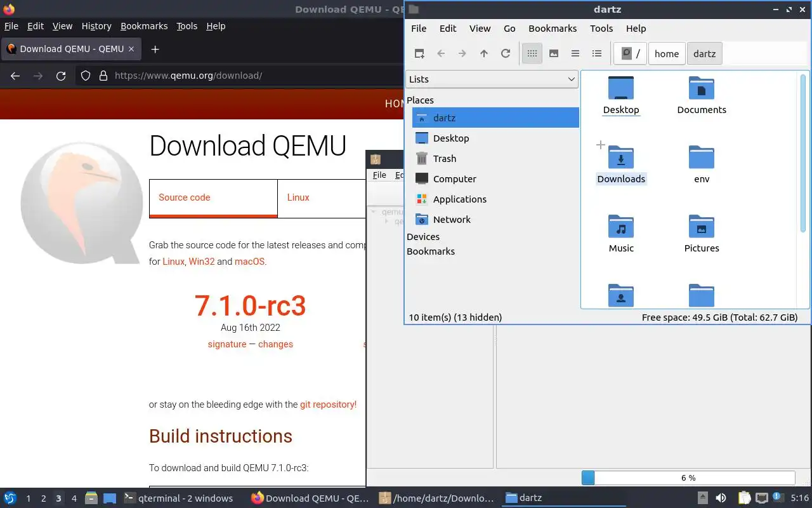Open Computer in Places sidebar
Image resolution: width=812 pixels, height=508 pixels.
click(495, 178)
